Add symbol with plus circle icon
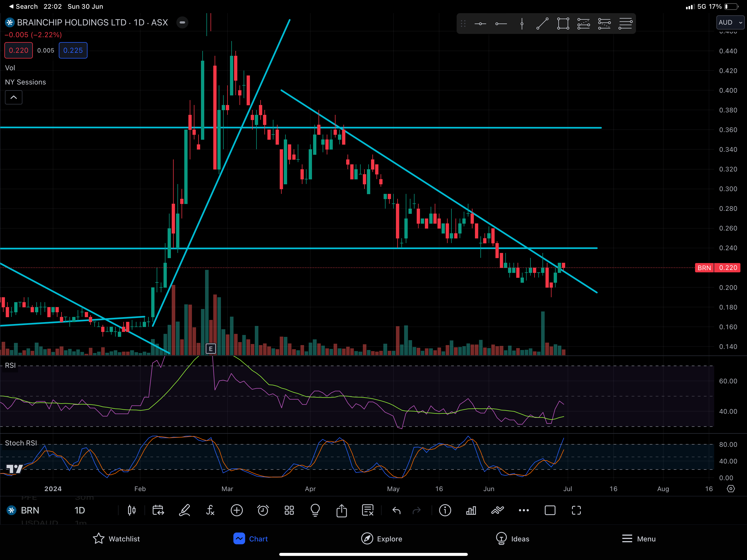This screenshot has width=747, height=560. pyautogui.click(x=237, y=510)
